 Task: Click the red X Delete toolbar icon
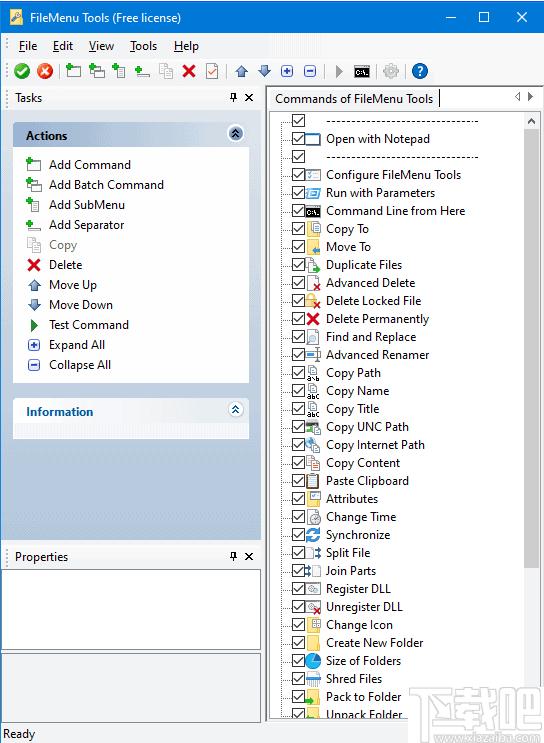pos(189,71)
